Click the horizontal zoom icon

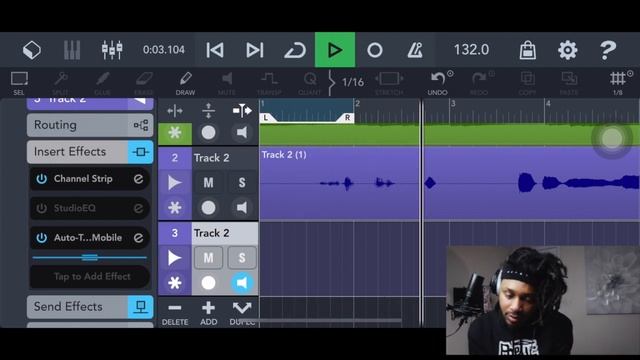pyautogui.click(x=175, y=111)
